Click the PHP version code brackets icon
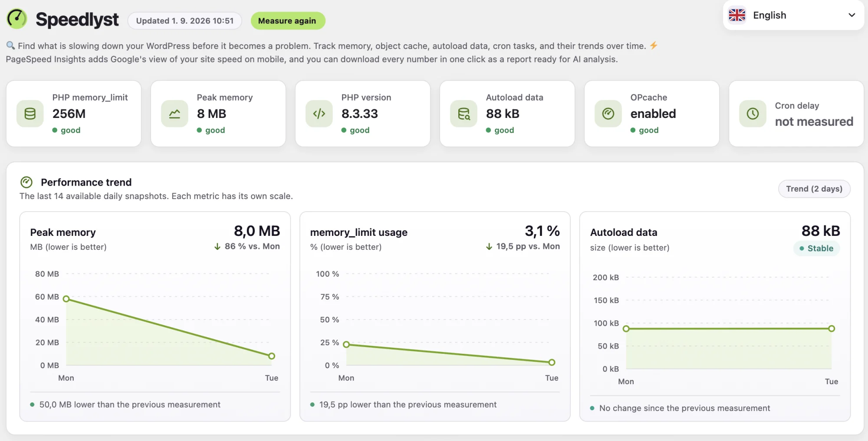 319,114
